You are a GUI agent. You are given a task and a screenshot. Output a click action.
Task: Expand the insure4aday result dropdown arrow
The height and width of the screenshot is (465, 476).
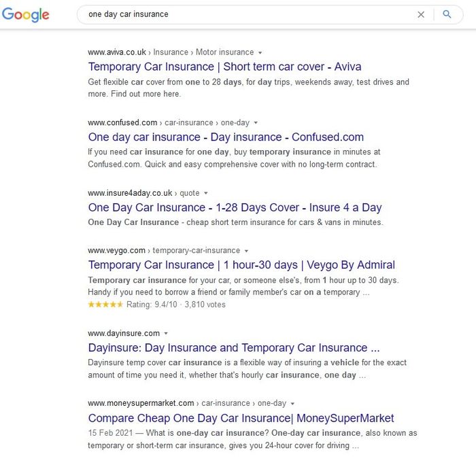coord(206,194)
